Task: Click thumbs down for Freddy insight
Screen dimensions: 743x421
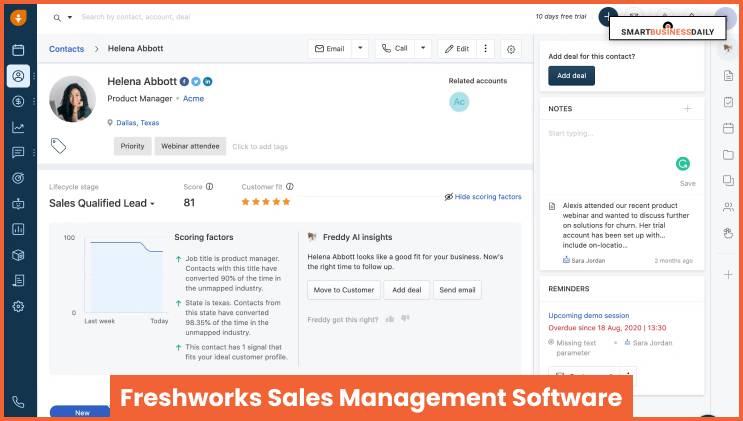Action: [405, 319]
